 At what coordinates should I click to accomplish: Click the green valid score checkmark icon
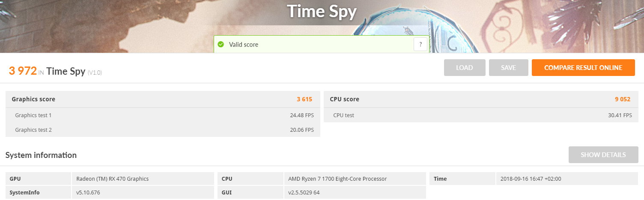221,44
